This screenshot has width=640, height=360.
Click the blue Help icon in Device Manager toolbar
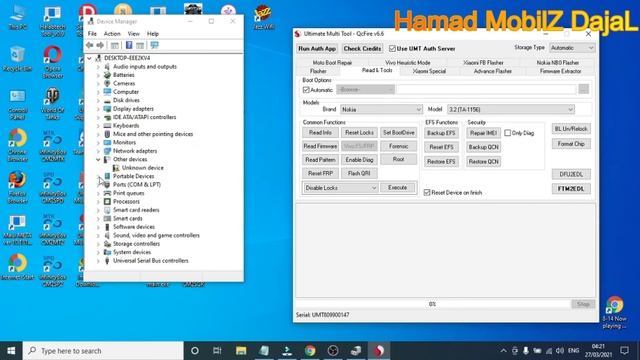point(129,45)
